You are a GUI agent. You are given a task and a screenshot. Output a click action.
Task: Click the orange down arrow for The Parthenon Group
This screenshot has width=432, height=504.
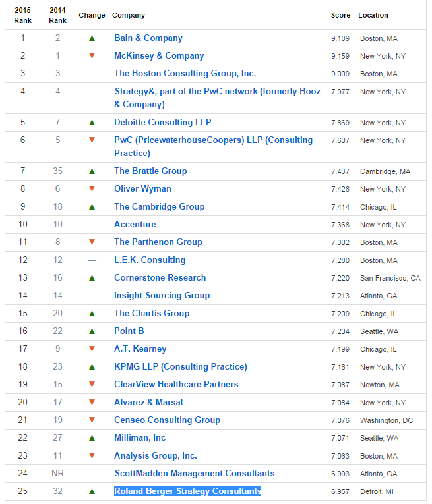[92, 242]
